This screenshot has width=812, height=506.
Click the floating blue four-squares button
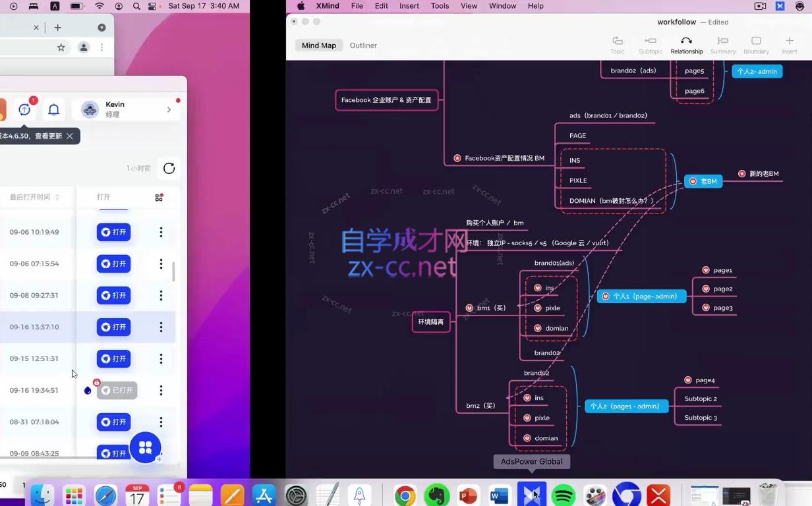point(145,447)
